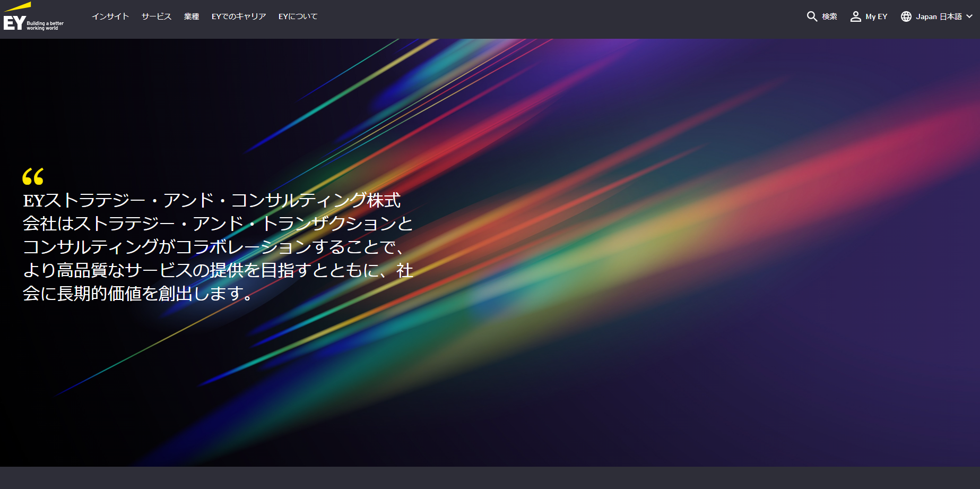Select 業種 in the navigation bar

click(192, 16)
